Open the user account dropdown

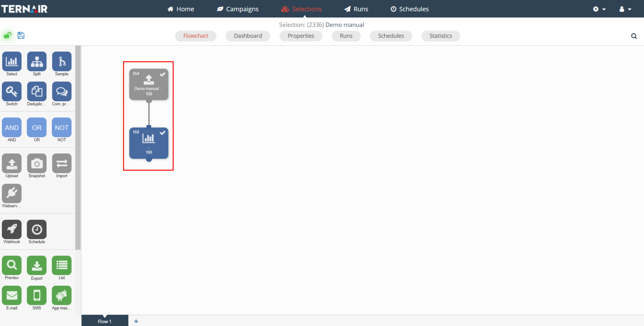coord(625,9)
